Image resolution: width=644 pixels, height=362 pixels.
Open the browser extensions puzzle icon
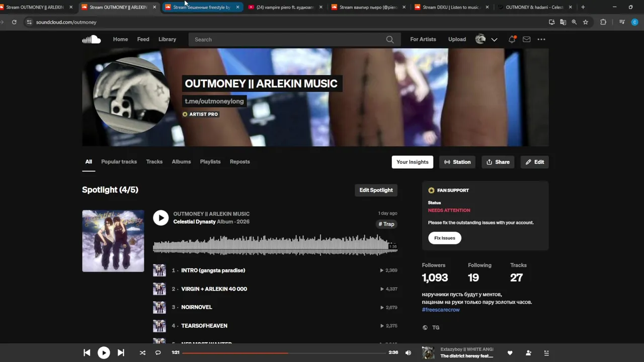click(x=603, y=22)
